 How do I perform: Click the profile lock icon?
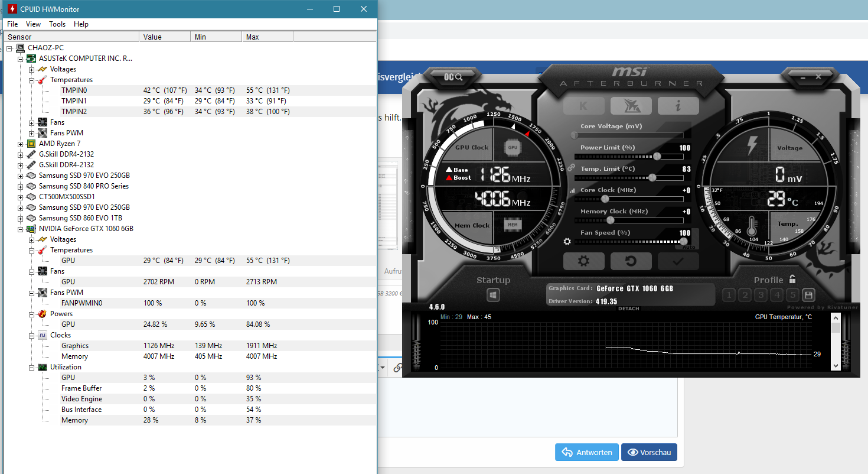click(x=792, y=280)
